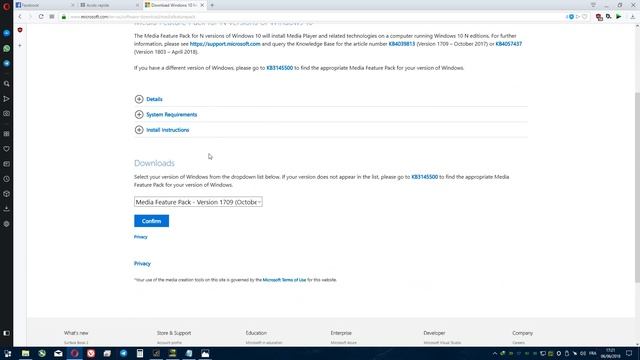Open the personal news icon in the sidebar
Image resolution: width=640 pixels, height=360 pixels.
tap(7, 164)
